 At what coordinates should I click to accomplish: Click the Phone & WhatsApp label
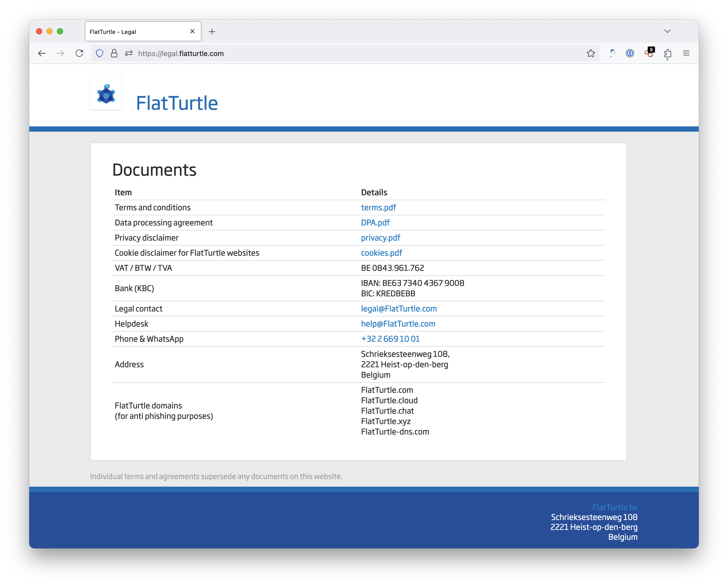(x=149, y=339)
